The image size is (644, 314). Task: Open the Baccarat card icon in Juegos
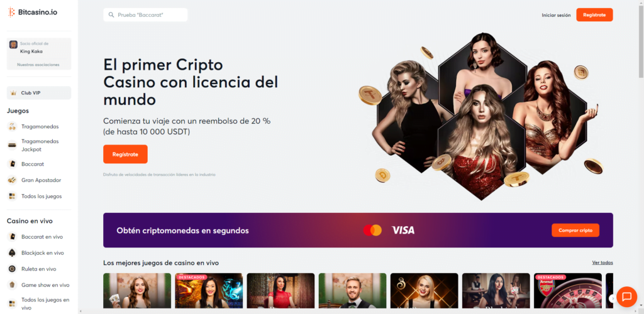point(13,164)
